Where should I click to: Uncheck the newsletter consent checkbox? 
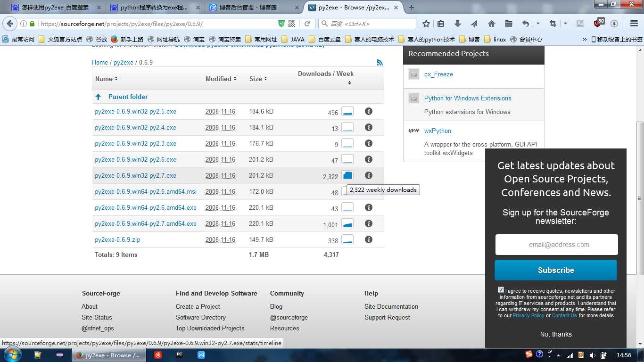pyautogui.click(x=501, y=290)
